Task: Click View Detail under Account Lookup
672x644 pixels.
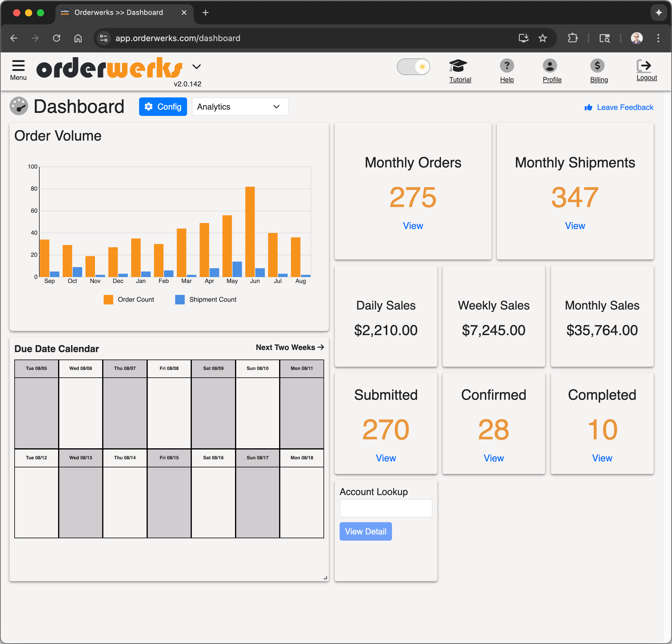Action: [x=365, y=531]
